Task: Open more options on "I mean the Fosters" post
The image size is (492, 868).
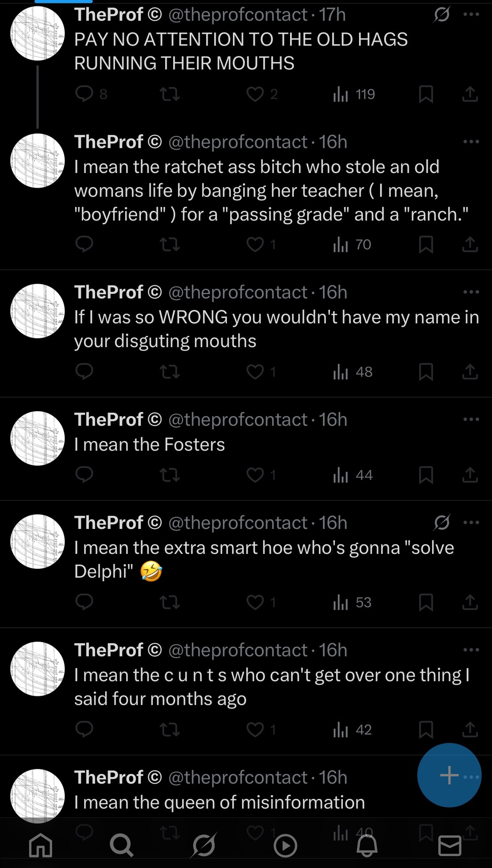Action: tap(471, 419)
